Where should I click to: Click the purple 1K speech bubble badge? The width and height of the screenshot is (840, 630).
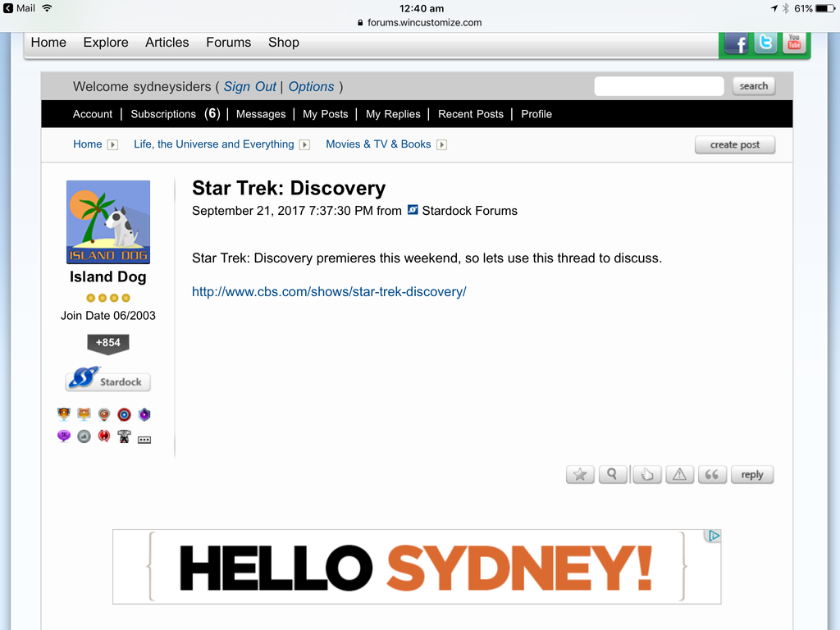[64, 436]
